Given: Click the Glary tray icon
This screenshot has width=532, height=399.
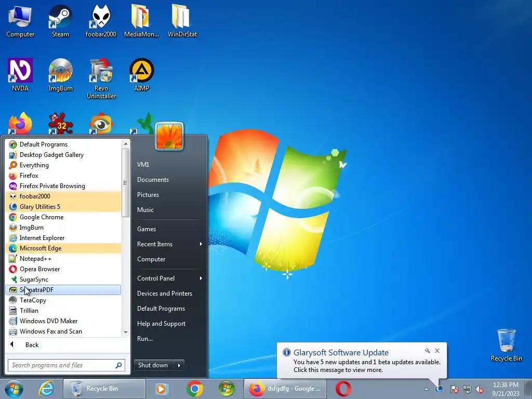Looking at the screenshot, I should [439, 389].
